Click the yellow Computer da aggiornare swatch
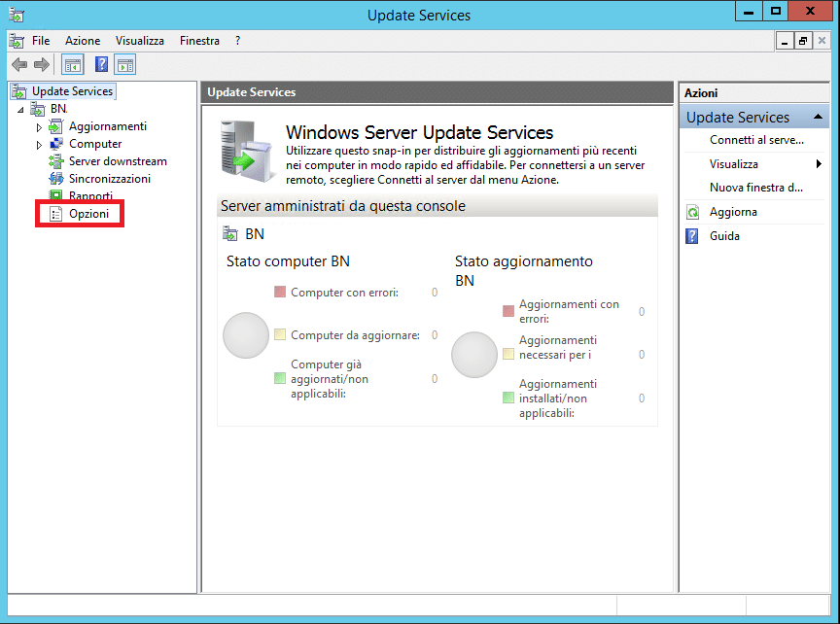Image resolution: width=840 pixels, height=624 pixels. [280, 334]
